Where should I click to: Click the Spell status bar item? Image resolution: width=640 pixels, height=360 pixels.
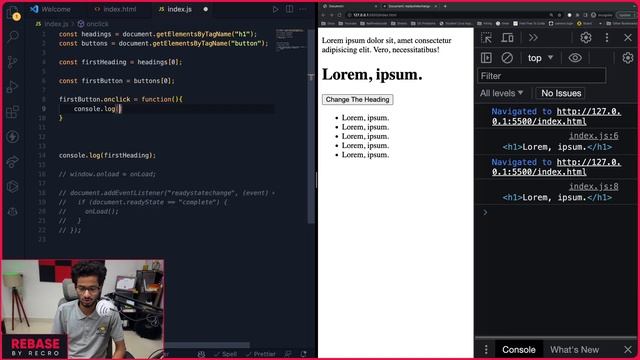coord(225,354)
